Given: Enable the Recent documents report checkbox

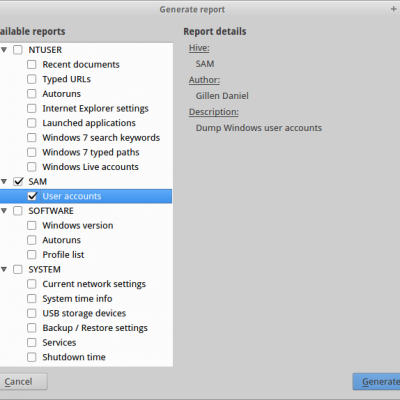Looking at the screenshot, I should [x=32, y=64].
